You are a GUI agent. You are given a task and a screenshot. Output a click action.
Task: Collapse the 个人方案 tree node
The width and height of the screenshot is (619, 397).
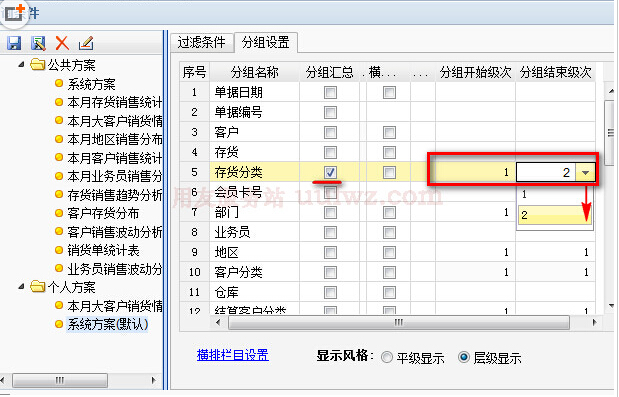click(x=21, y=287)
